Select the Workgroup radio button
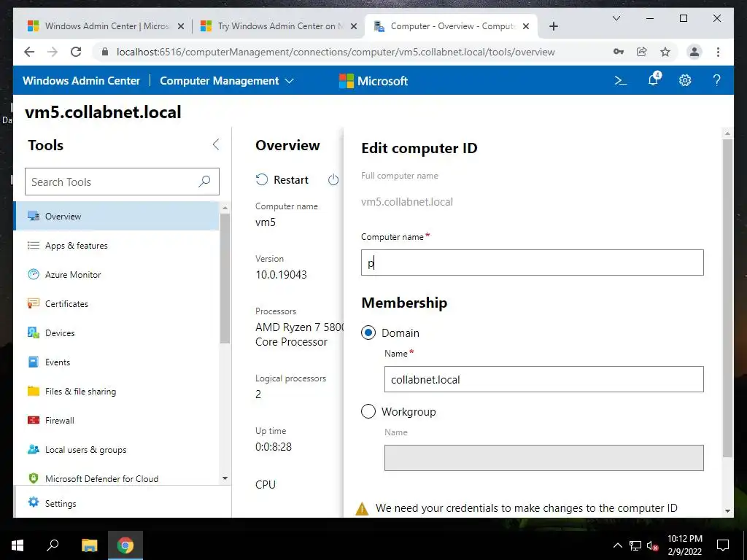 [x=368, y=411]
